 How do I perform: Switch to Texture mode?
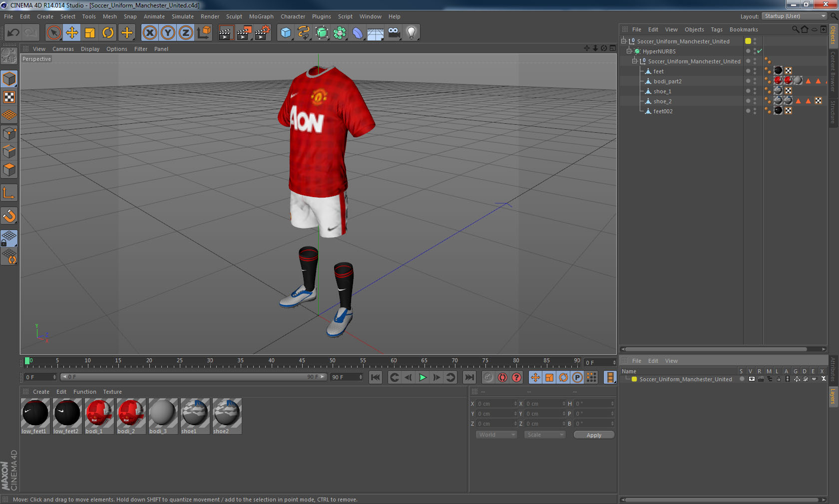click(9, 97)
